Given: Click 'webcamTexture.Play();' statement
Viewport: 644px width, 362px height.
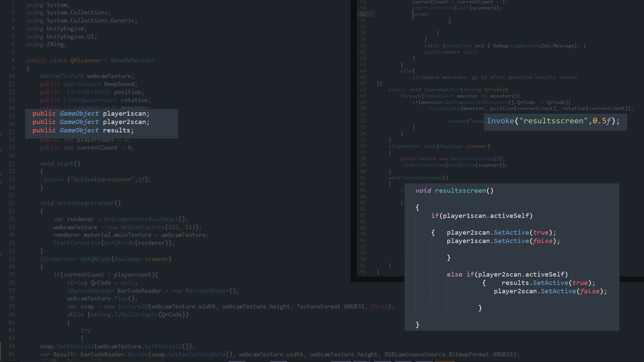Looking at the screenshot, I should [x=102, y=298].
